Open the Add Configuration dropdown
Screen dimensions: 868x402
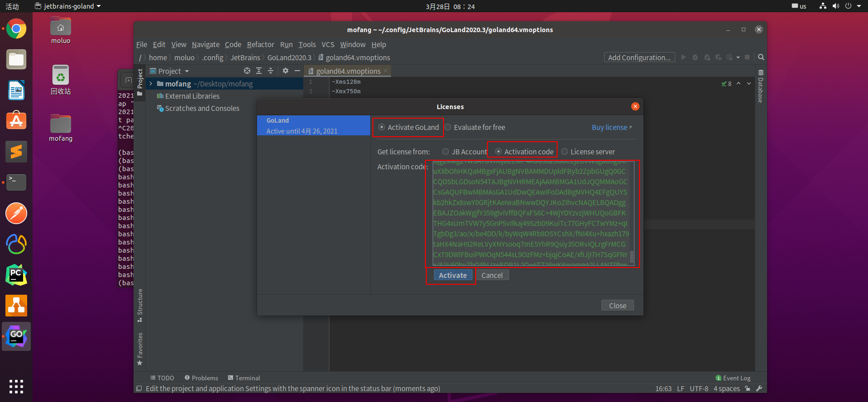coord(639,57)
